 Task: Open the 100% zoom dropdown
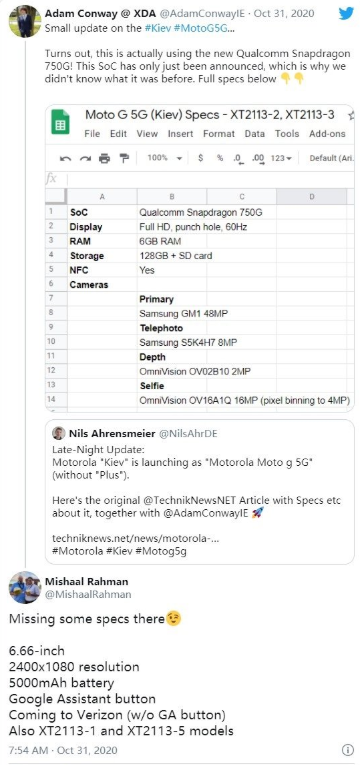164,158
